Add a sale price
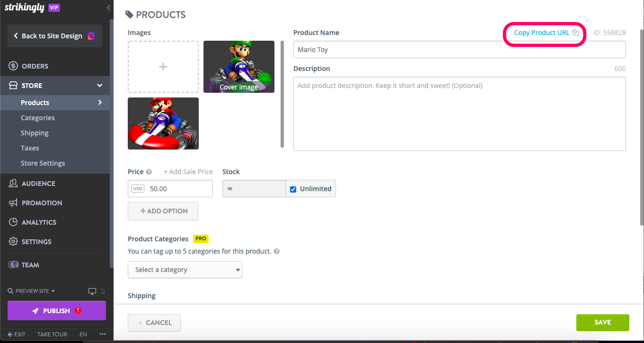 [x=188, y=172]
